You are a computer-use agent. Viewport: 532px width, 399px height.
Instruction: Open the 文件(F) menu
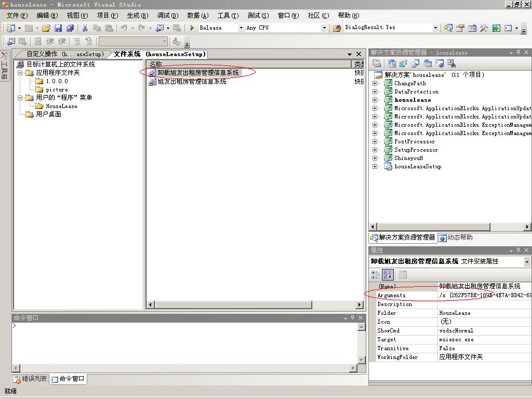click(x=17, y=16)
